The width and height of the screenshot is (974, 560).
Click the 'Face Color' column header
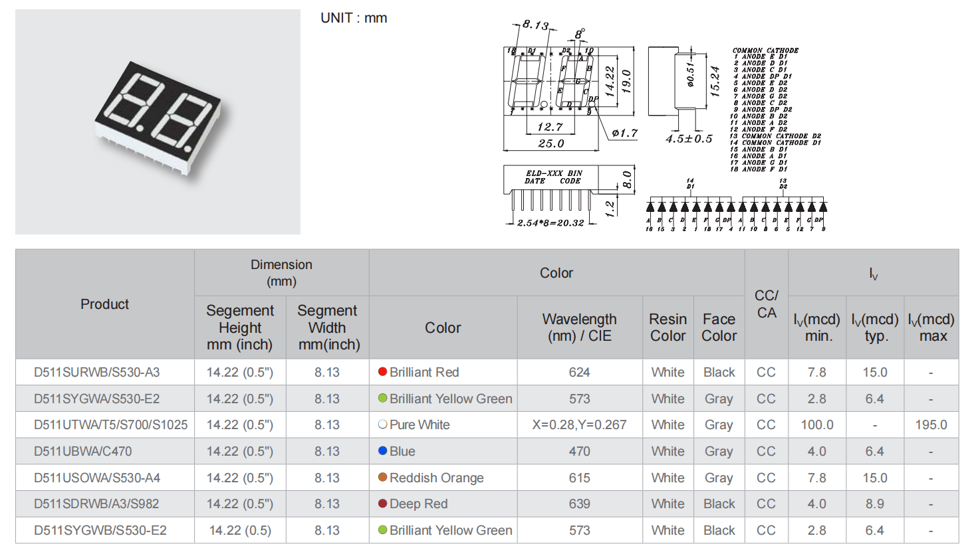(x=719, y=327)
